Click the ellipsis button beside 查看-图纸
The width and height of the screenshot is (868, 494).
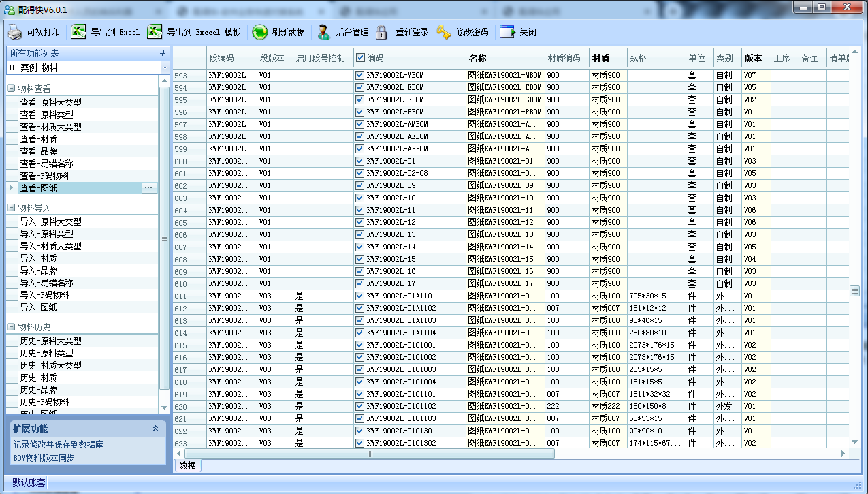(149, 188)
